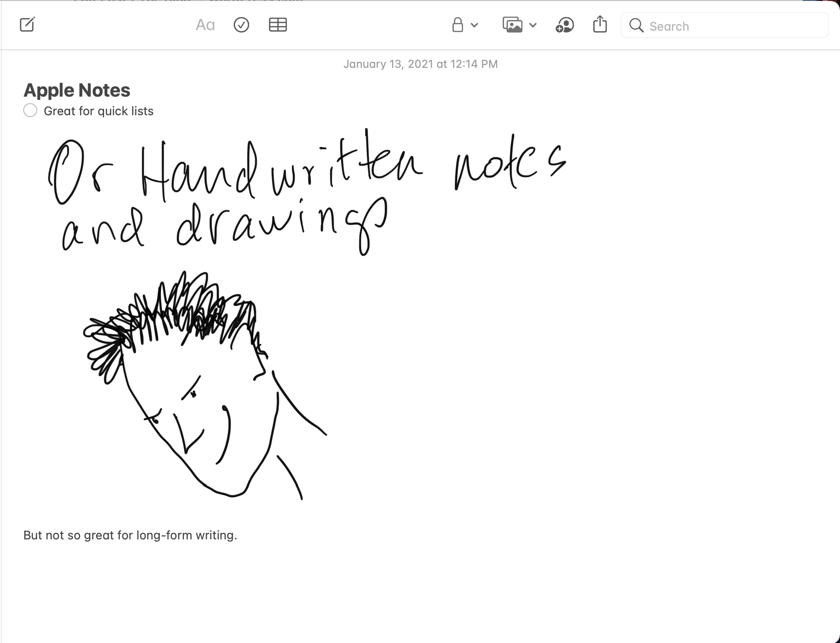Check off 'Great for quick lists' item
The height and width of the screenshot is (643, 840).
[30, 111]
